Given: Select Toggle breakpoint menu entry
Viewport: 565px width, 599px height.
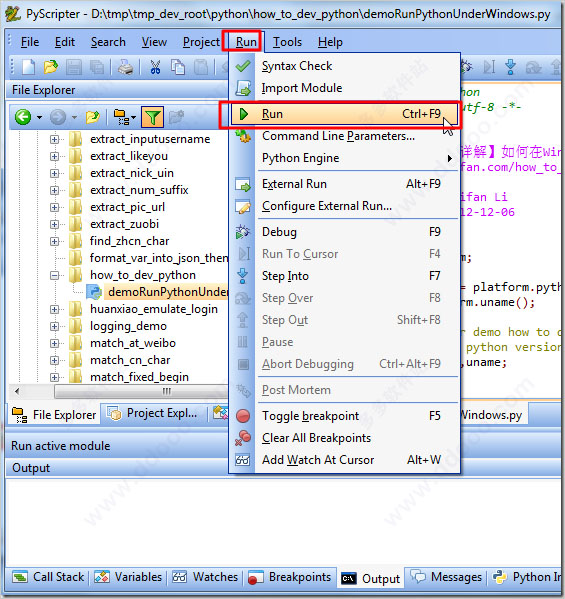Looking at the screenshot, I should (344, 416).
